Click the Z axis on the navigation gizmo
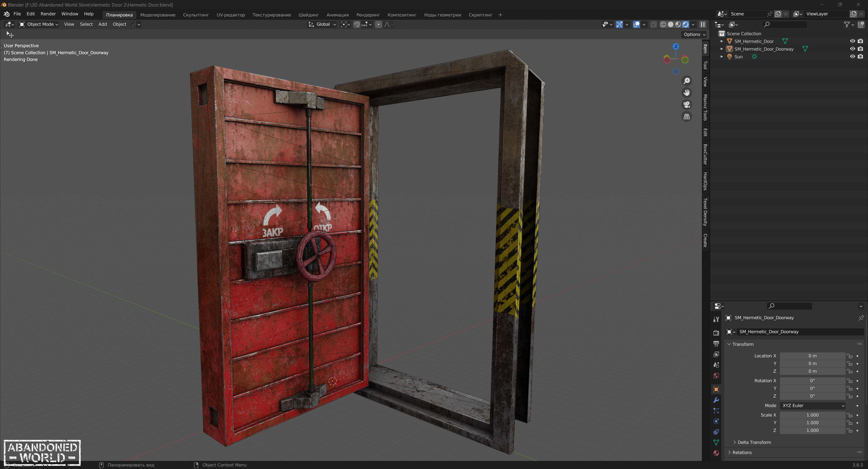868x469 pixels. click(676, 47)
